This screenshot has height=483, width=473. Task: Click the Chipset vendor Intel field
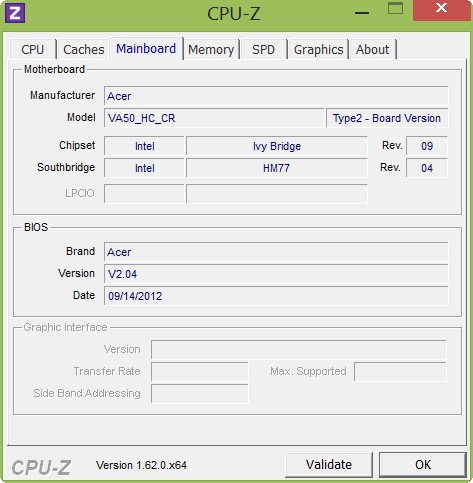pyautogui.click(x=144, y=146)
